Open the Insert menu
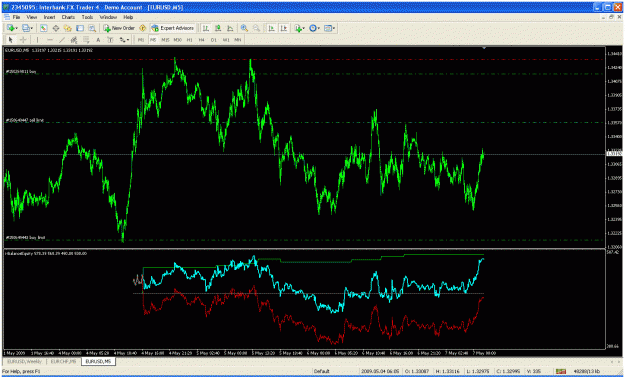The image size is (625, 377). 49,17
